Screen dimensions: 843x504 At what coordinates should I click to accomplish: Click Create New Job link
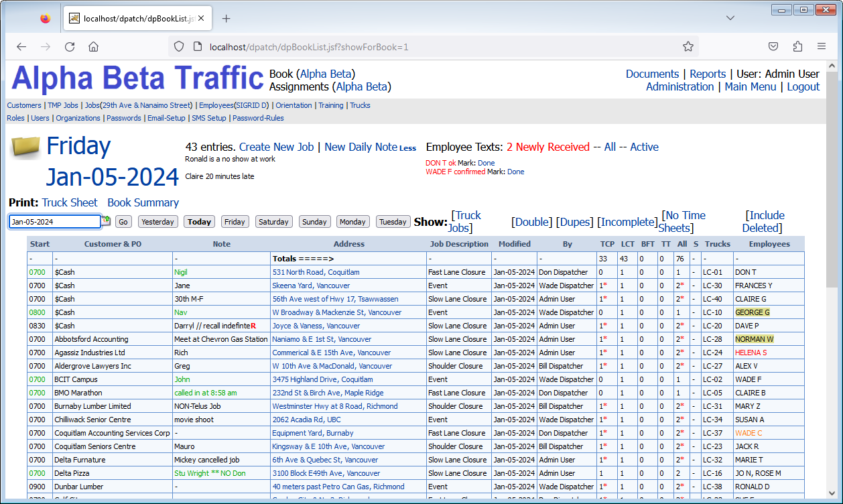pyautogui.click(x=276, y=147)
